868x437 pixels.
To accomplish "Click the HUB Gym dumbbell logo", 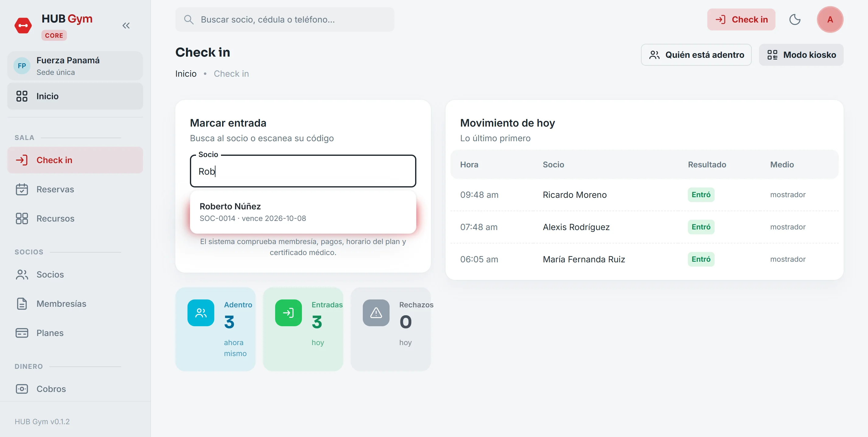I will [23, 26].
